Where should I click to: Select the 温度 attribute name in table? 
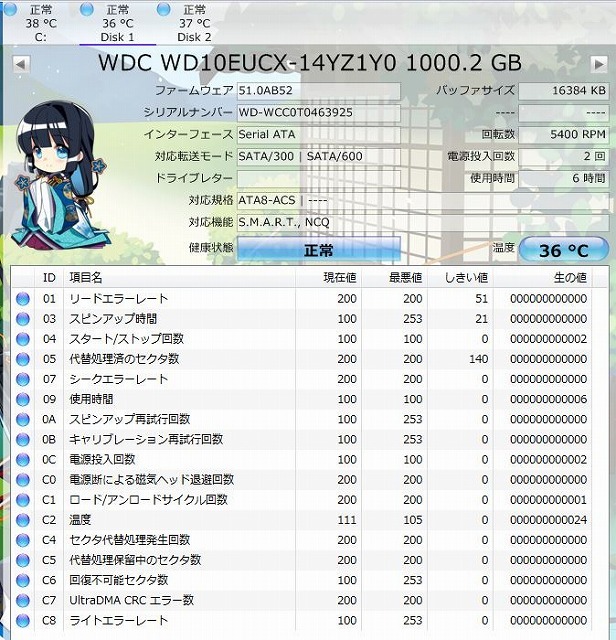[80, 520]
